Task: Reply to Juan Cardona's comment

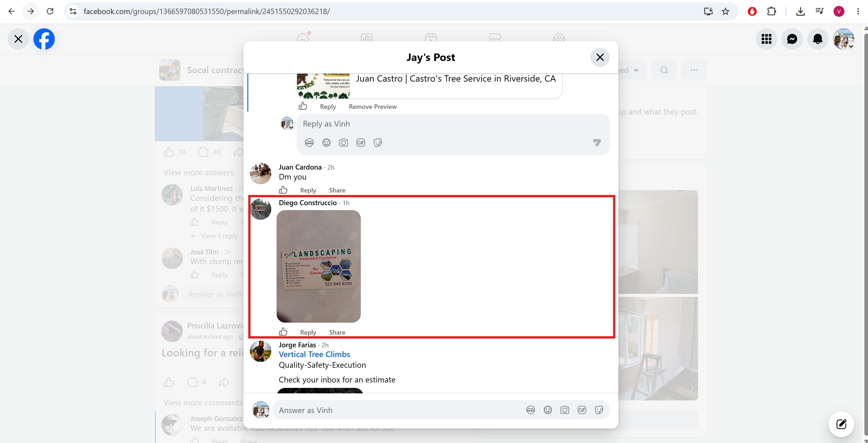Action: [x=308, y=190]
